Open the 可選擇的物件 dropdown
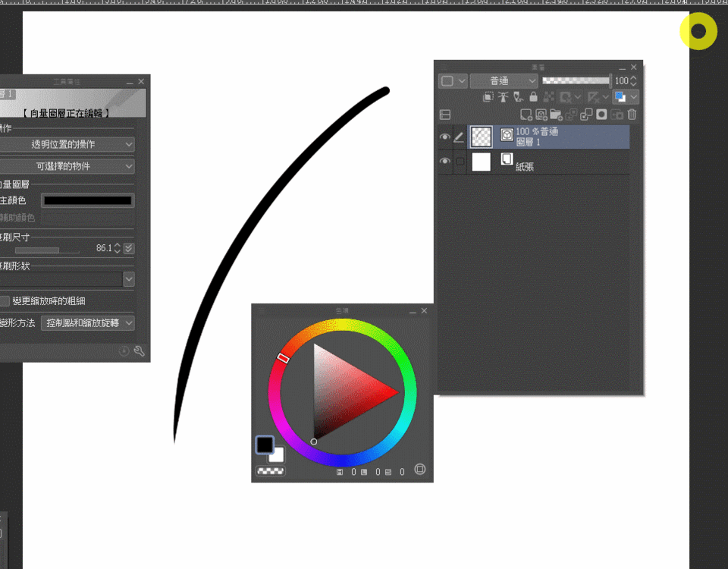This screenshot has height=569, width=728. tap(67, 166)
